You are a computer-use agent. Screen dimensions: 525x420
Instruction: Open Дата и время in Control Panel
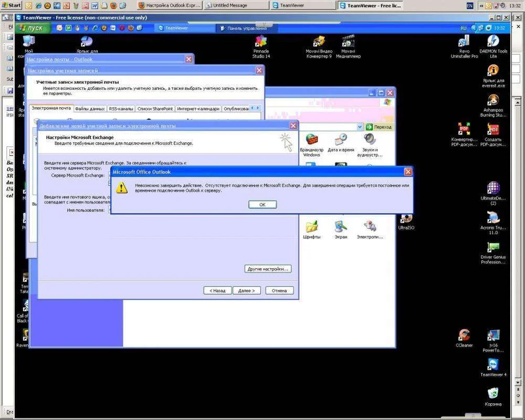(341, 143)
